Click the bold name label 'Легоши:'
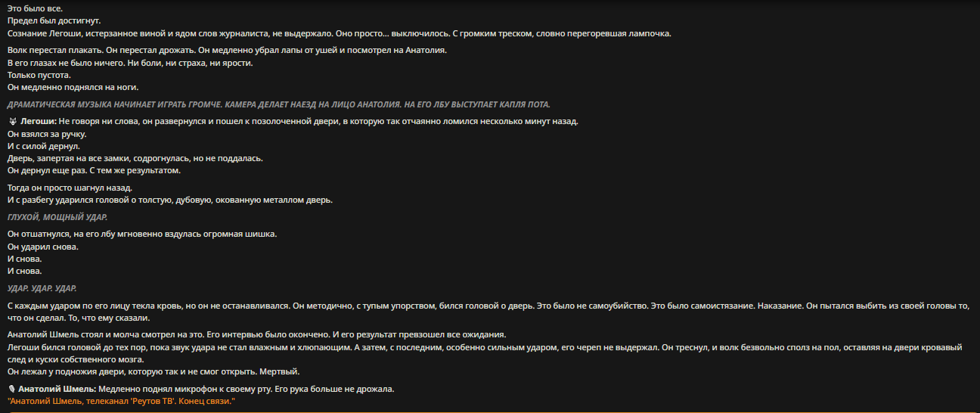 pyautogui.click(x=38, y=122)
